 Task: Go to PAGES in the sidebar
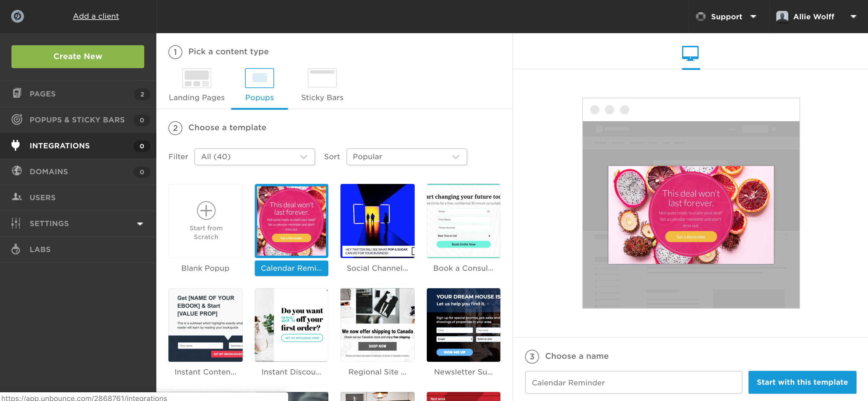[x=43, y=94]
